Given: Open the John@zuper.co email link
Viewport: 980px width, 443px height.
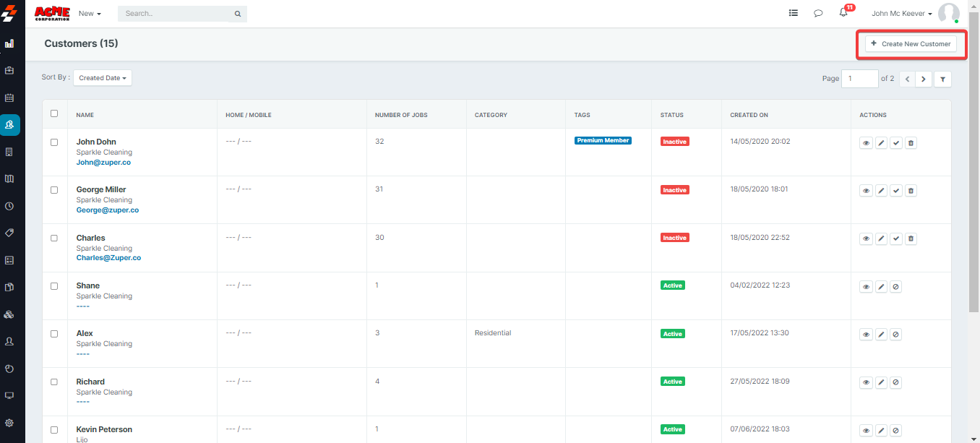Looking at the screenshot, I should pyautogui.click(x=103, y=163).
